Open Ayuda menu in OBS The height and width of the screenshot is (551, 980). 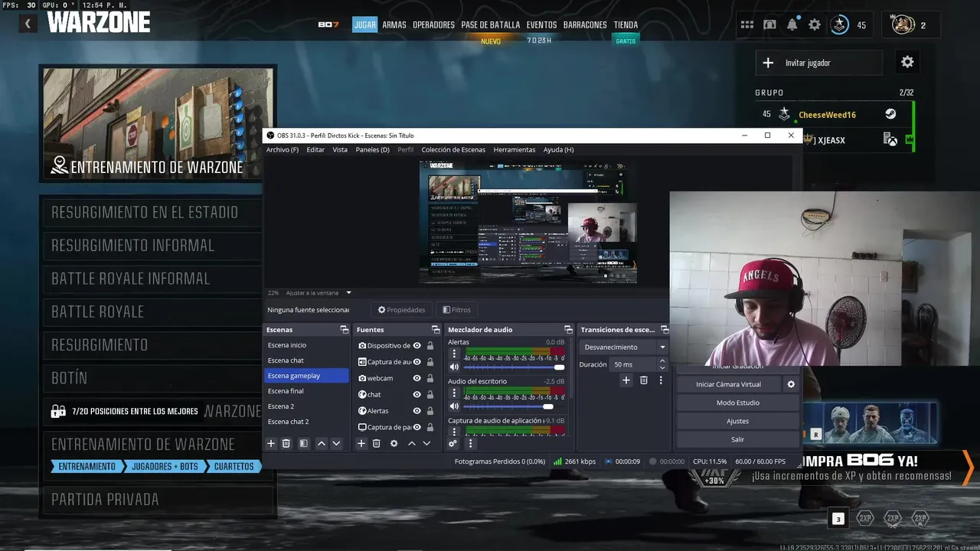559,150
